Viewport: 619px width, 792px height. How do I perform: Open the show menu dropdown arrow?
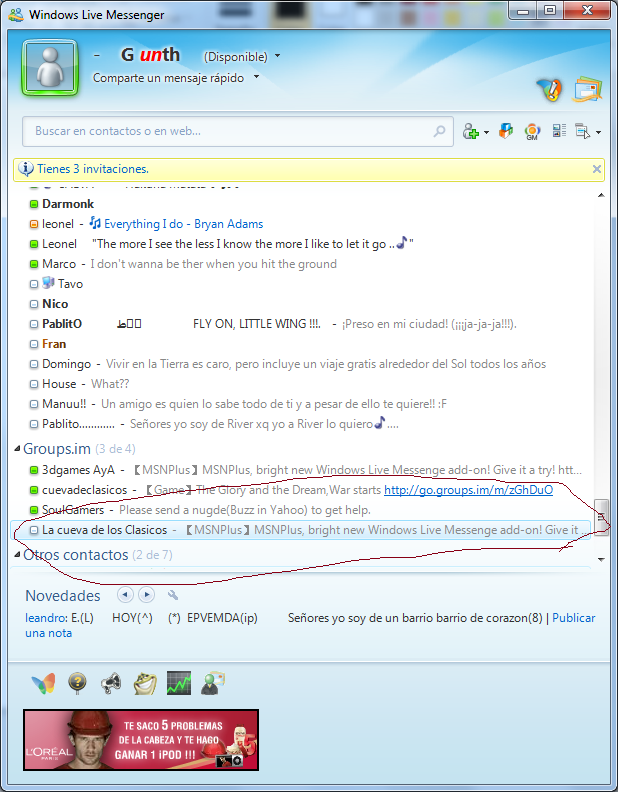pos(598,132)
